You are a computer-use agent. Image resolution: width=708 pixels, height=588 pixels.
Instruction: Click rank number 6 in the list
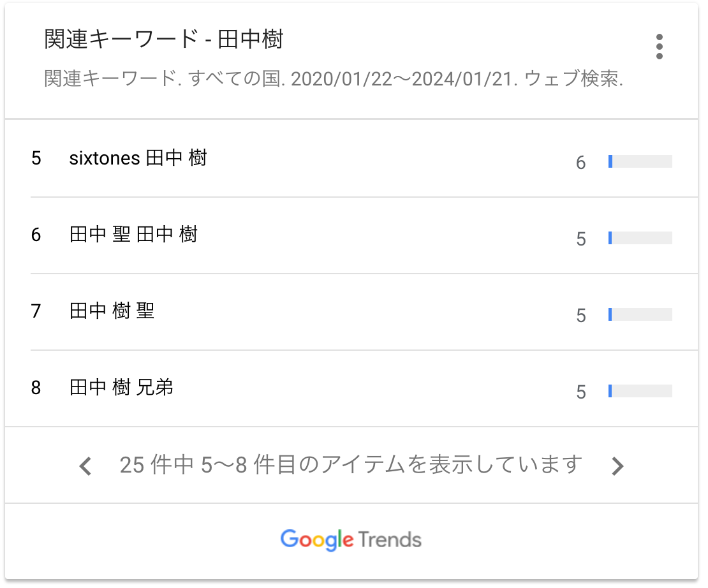point(36,235)
